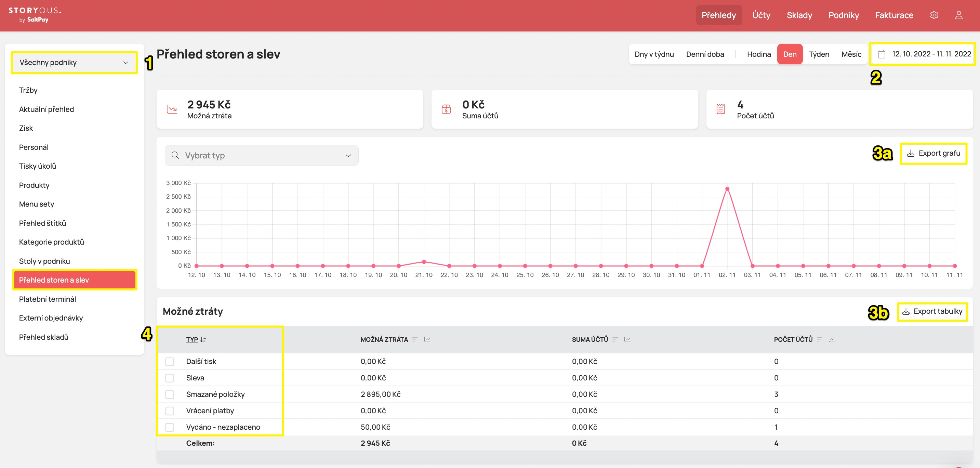The width and height of the screenshot is (980, 468).
Task: Click the Export tabulky button
Action: pyautogui.click(x=932, y=311)
